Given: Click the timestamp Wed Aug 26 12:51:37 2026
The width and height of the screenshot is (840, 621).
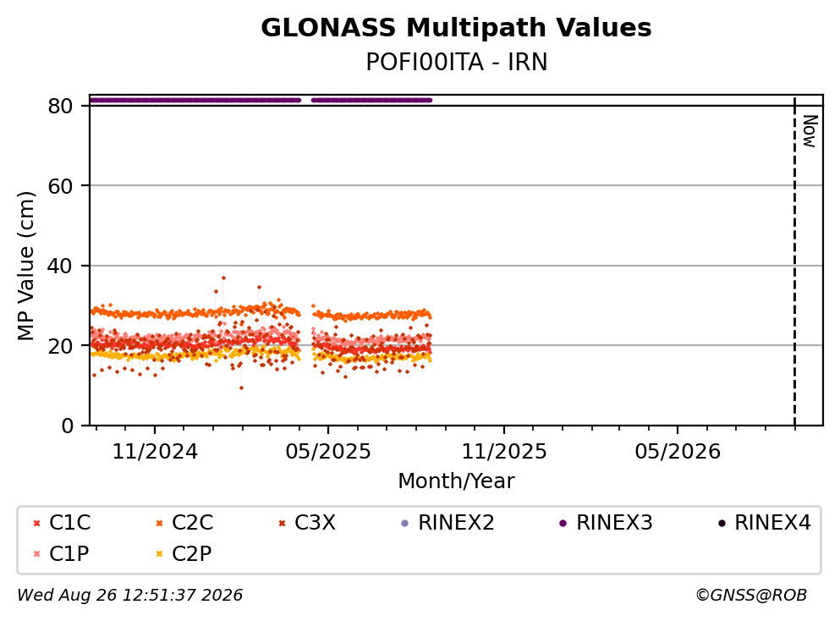Looking at the screenshot, I should click(x=130, y=596).
